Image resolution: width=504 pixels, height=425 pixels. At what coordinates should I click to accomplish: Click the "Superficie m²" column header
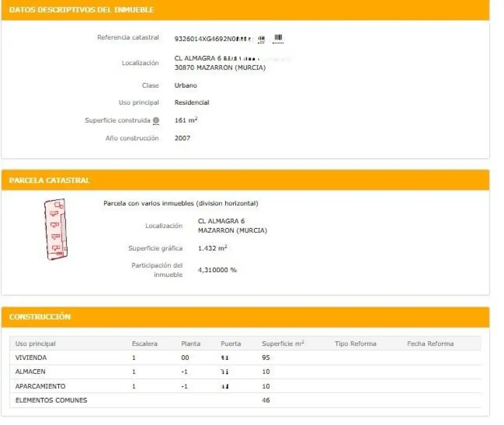pyautogui.click(x=283, y=344)
